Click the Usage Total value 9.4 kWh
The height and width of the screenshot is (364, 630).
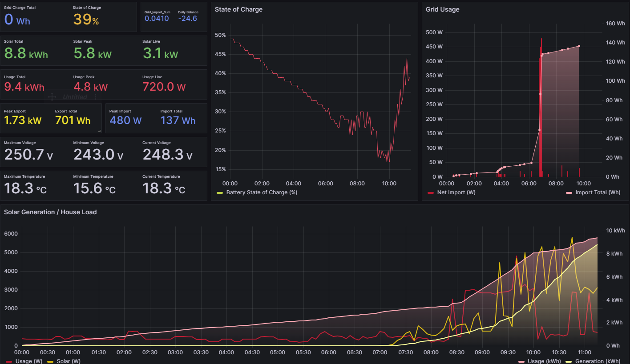coord(24,87)
